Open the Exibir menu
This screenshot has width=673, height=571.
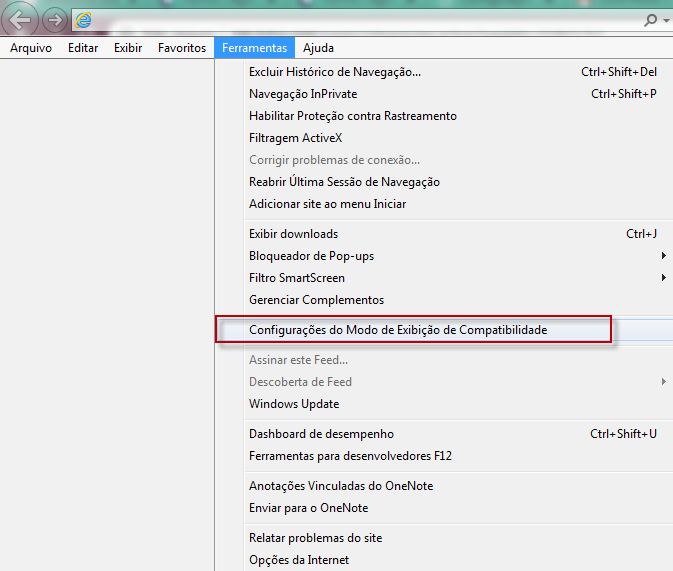(x=128, y=48)
